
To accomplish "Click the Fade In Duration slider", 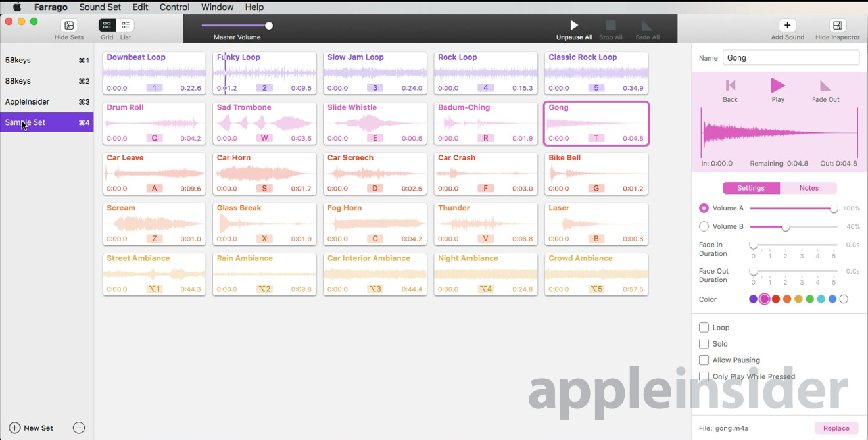I will 795,245.
